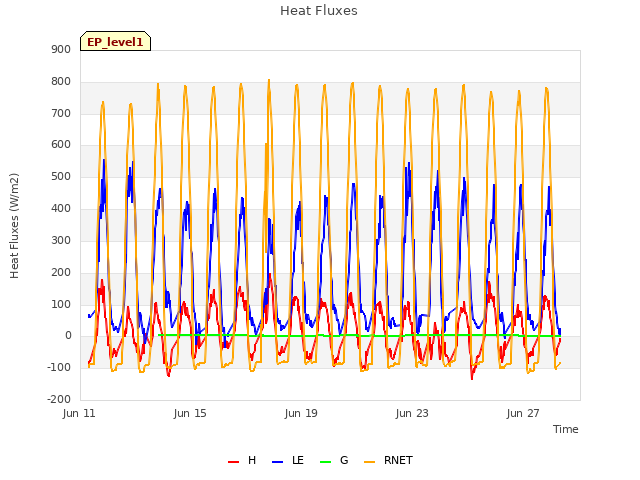Viewport: 640px width, 480px height.
Task: Click the 900 y-axis tick label
Action: point(61,50)
